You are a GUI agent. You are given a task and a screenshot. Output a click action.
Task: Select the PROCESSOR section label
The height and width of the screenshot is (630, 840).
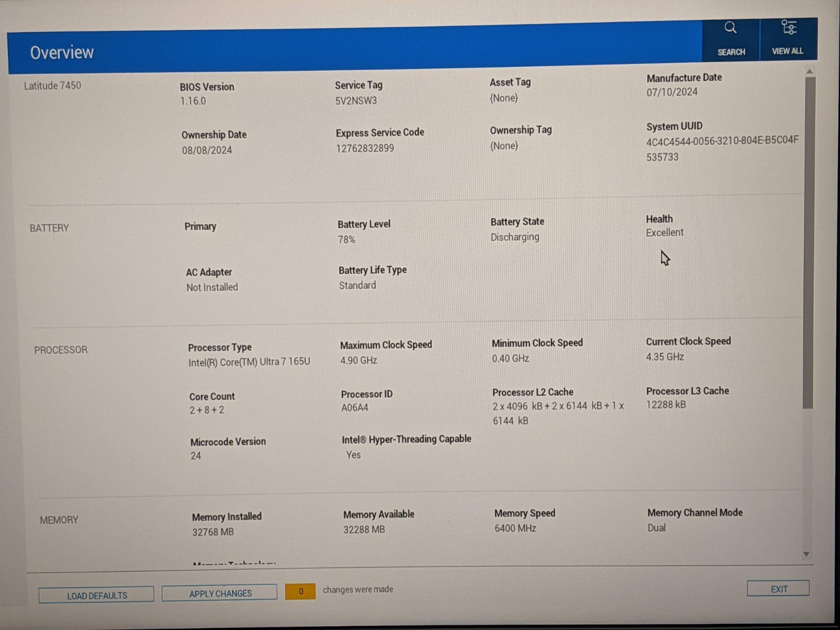[61, 350]
